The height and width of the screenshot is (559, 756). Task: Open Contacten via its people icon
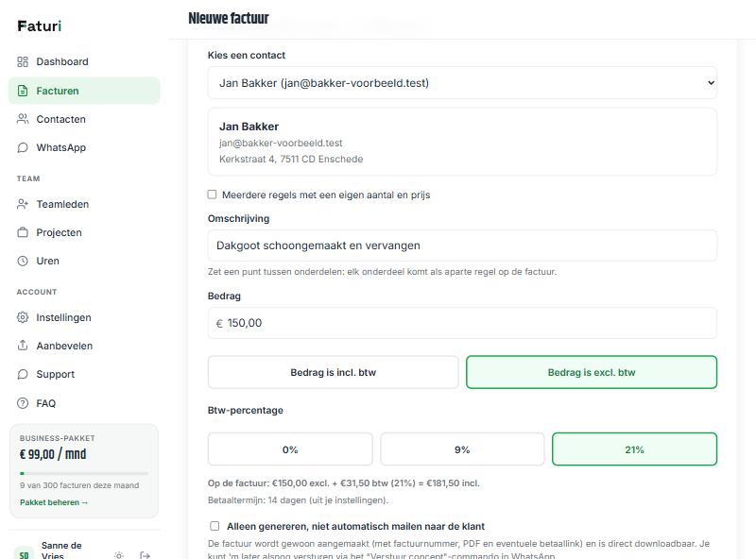(23, 119)
